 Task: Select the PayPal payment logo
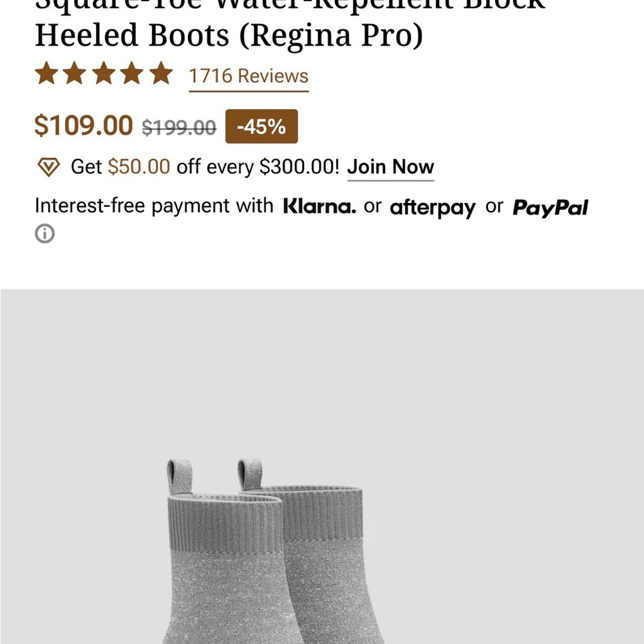point(550,207)
